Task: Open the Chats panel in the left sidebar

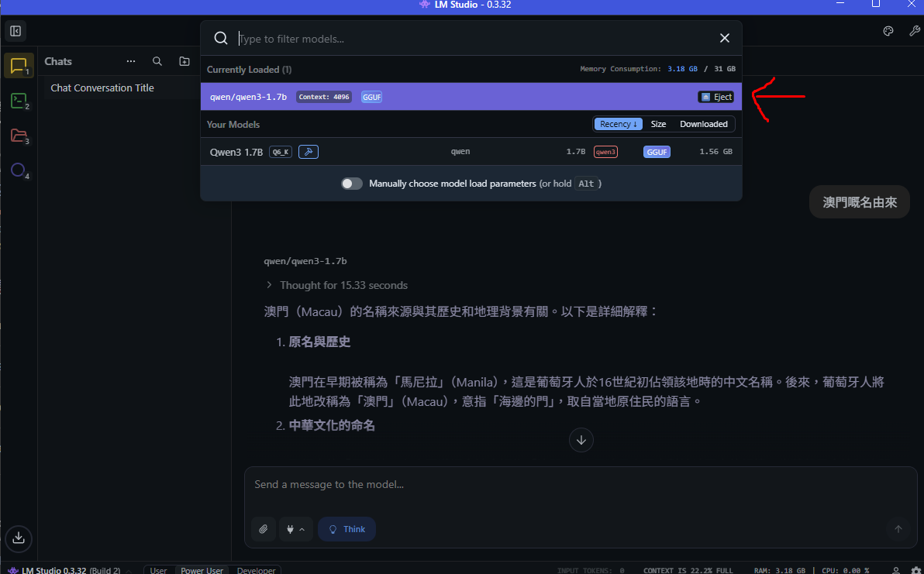Action: tap(19, 65)
